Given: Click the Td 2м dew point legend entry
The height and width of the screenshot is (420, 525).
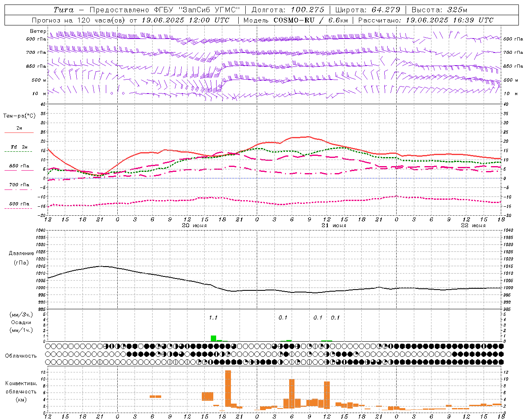Looking at the screenshot, I should click(x=19, y=147).
